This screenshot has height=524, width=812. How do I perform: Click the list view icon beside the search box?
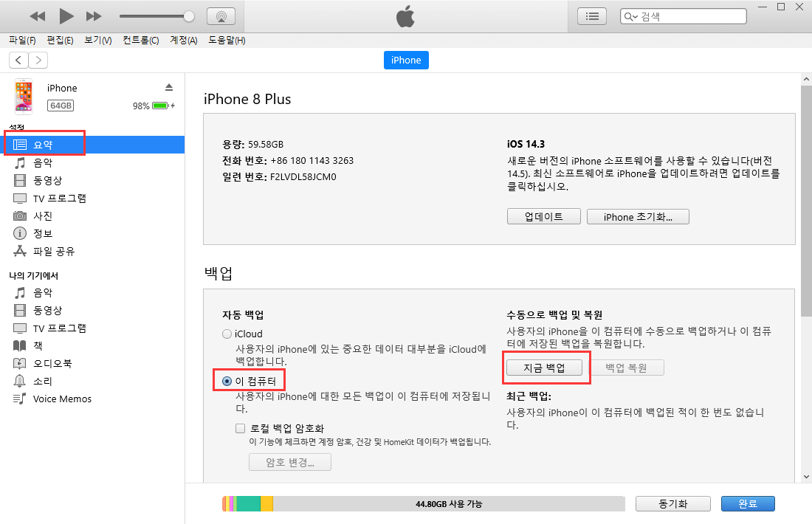[591, 15]
